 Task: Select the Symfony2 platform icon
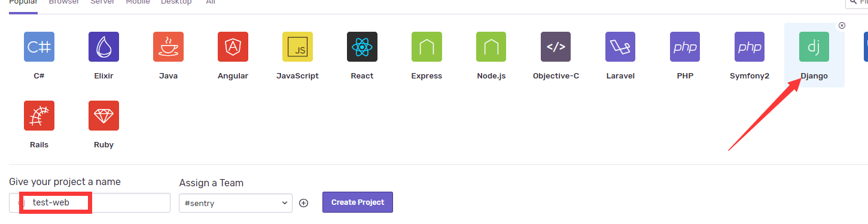pyautogui.click(x=750, y=47)
